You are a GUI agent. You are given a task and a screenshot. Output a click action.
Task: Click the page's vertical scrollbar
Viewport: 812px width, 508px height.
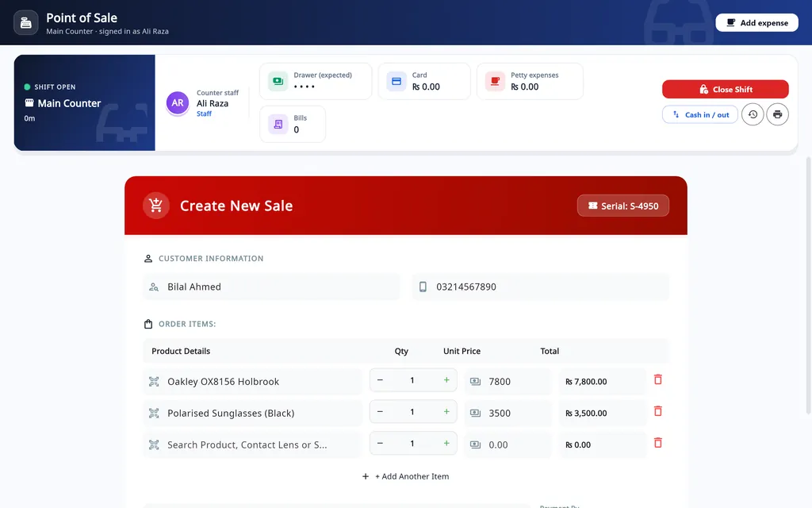[x=808, y=285]
